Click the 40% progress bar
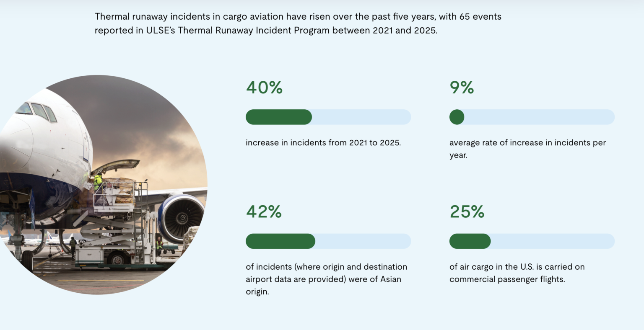 tap(328, 117)
